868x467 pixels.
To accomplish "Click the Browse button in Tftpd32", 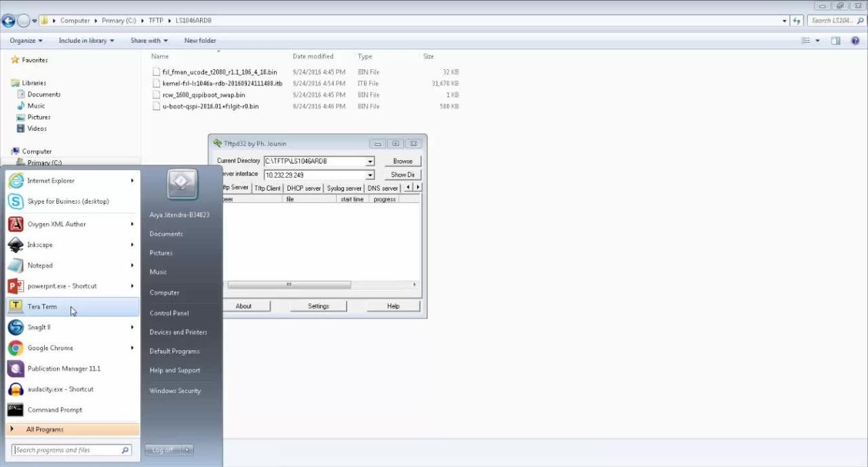I will click(x=402, y=162).
